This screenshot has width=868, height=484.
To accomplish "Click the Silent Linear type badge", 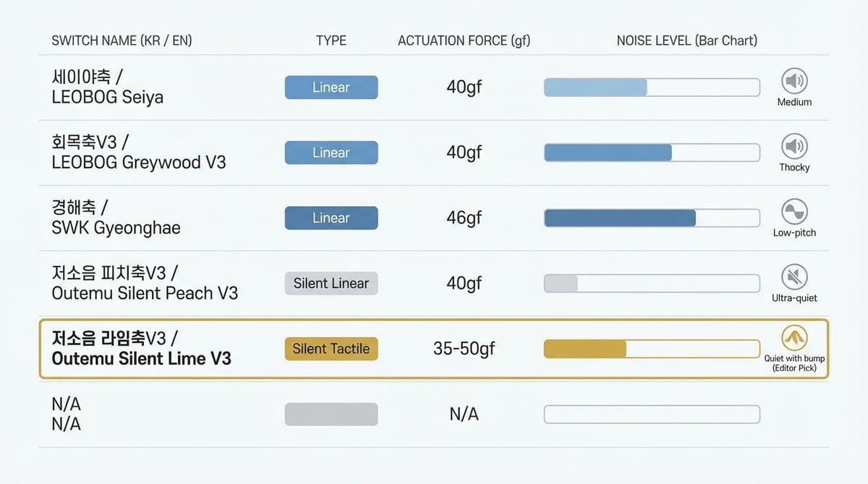I will (331, 284).
